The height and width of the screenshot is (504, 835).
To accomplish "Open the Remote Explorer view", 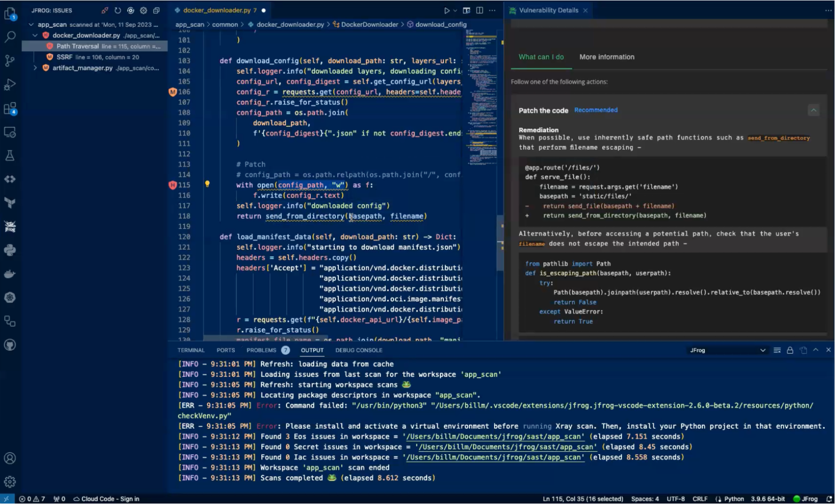I will (x=10, y=132).
